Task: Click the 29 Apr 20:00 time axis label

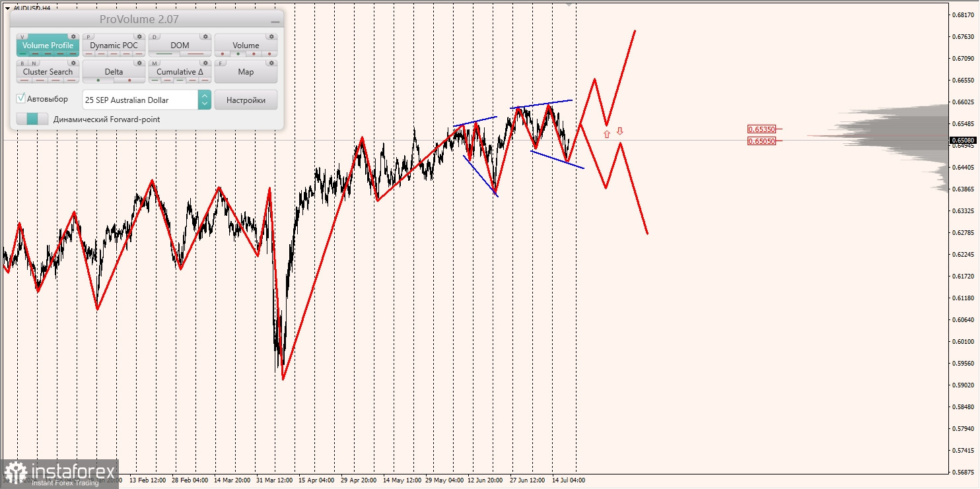Action: coord(359,480)
